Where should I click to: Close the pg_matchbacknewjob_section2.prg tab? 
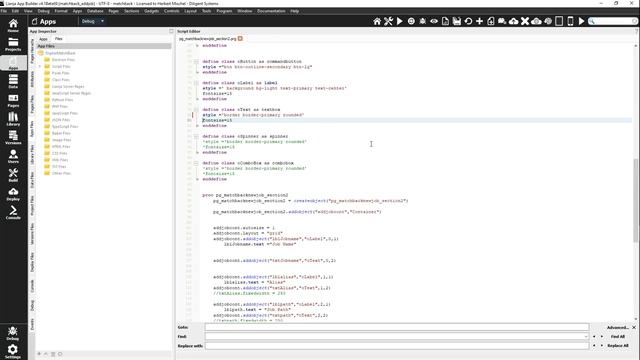pos(240,38)
